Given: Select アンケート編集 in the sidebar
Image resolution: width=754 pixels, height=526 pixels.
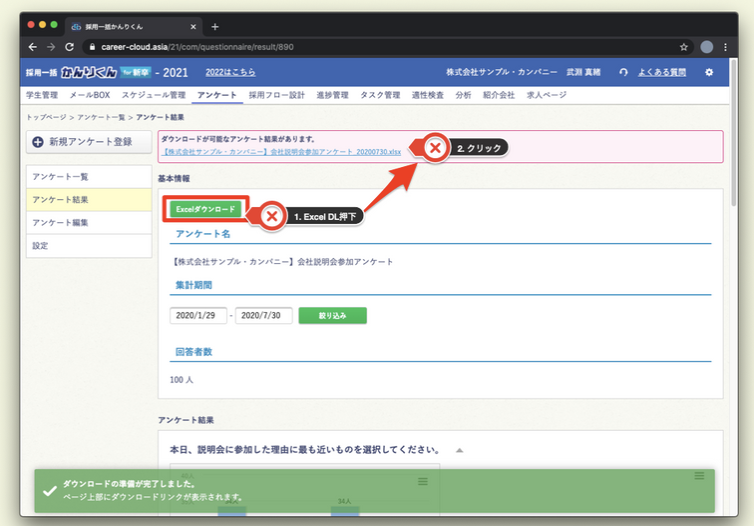Looking at the screenshot, I should point(61,222).
